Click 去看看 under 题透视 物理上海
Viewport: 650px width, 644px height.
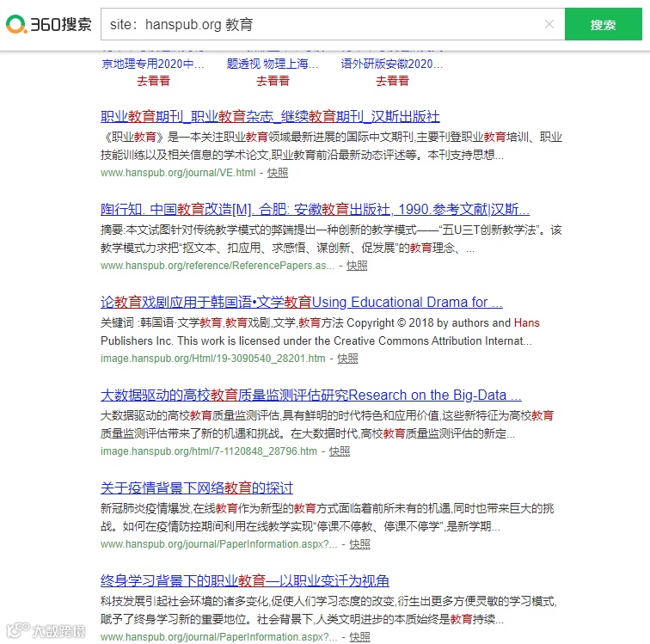point(273,81)
